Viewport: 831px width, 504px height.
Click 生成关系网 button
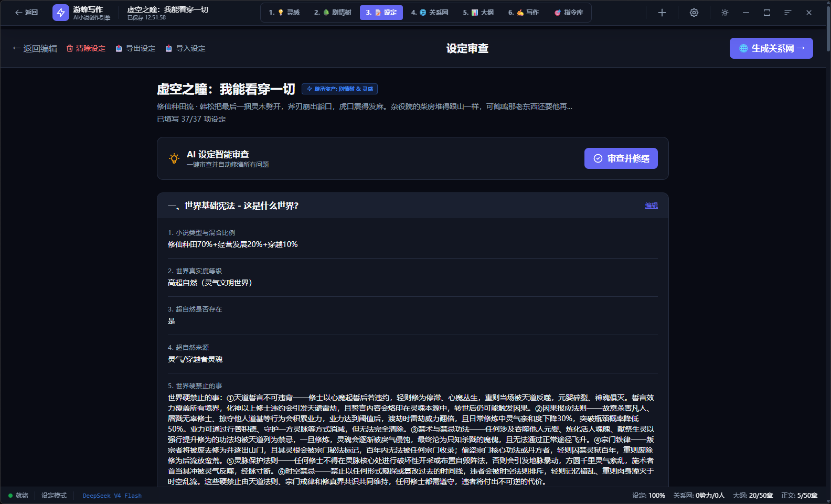click(x=771, y=48)
